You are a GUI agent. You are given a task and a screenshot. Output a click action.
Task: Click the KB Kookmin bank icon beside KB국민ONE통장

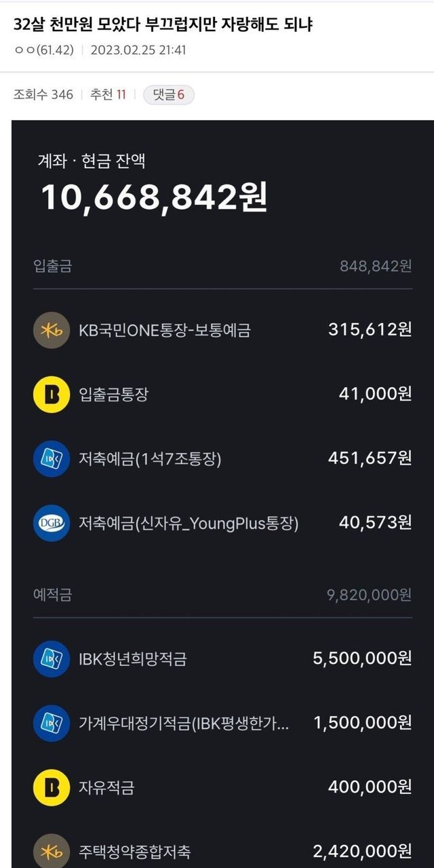pyautogui.click(x=52, y=330)
